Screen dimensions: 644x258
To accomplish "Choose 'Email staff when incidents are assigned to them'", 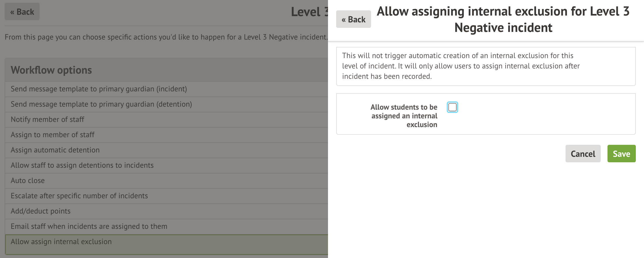I will (89, 226).
